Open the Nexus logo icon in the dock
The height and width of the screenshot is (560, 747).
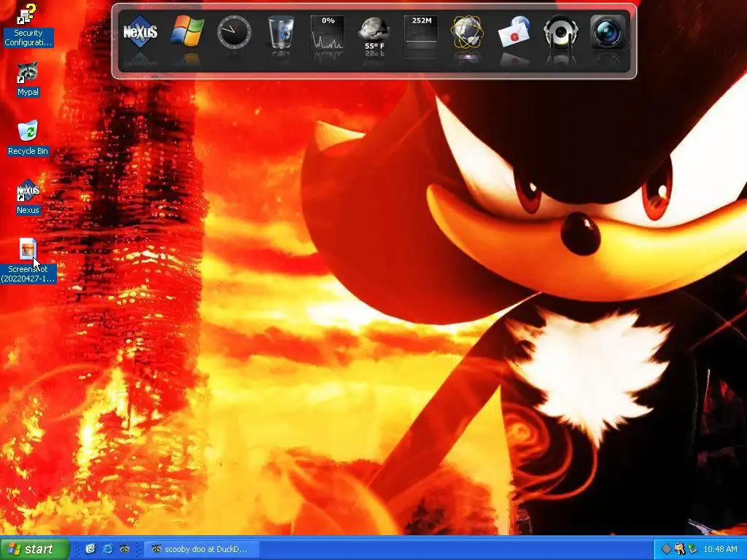click(140, 31)
